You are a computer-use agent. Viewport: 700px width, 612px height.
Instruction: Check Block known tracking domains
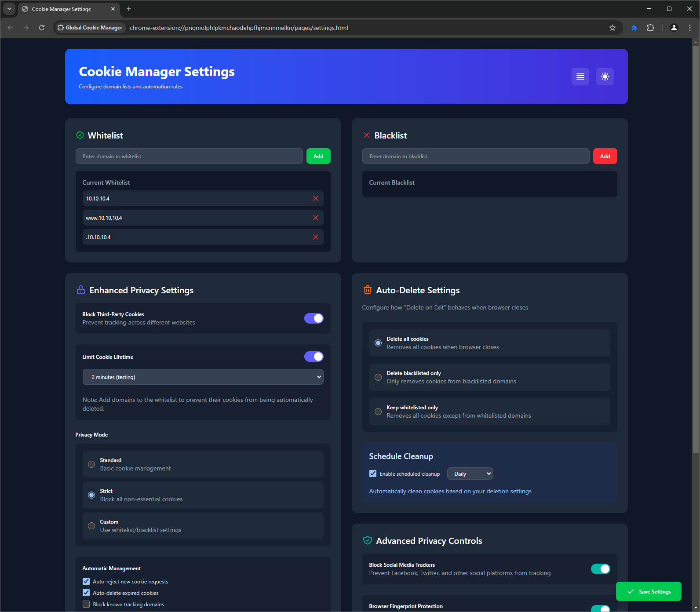click(86, 604)
